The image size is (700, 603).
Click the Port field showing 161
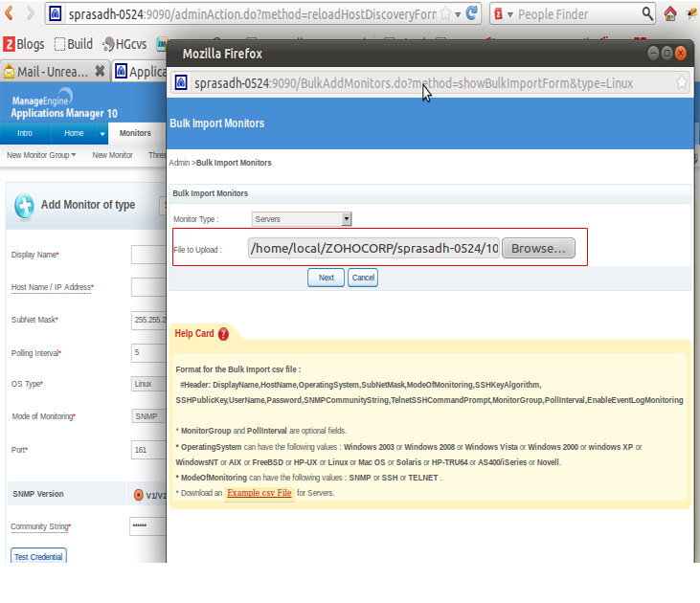pos(148,450)
